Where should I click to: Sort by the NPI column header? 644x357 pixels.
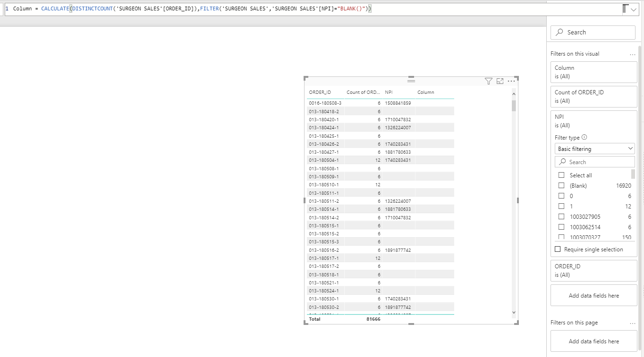pos(390,92)
